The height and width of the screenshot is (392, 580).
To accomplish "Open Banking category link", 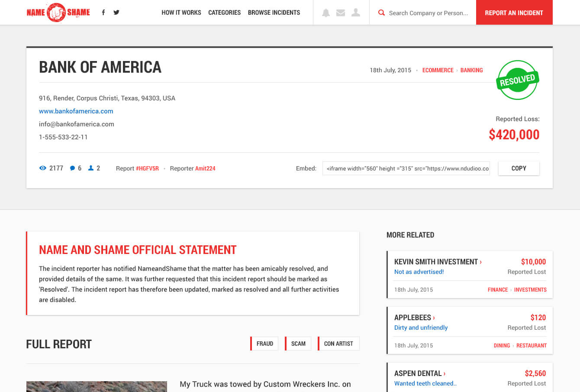I will tap(471, 70).
